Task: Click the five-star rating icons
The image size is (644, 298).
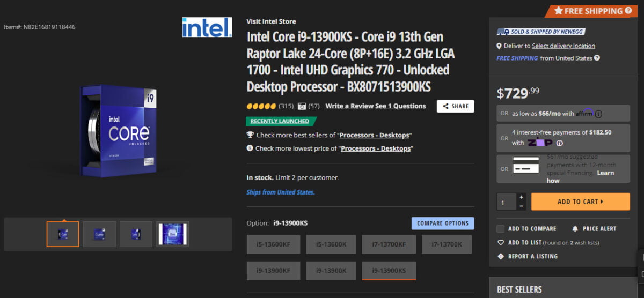Action: click(x=261, y=106)
